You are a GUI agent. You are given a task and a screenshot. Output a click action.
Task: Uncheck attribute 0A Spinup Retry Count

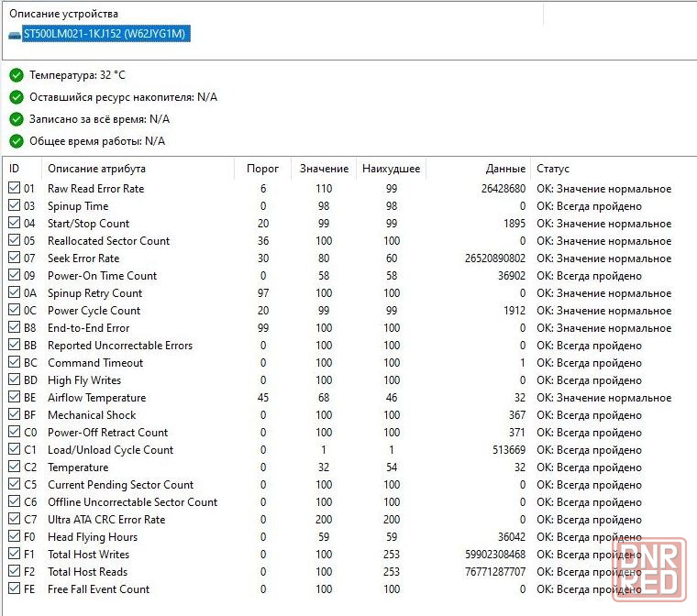15,292
